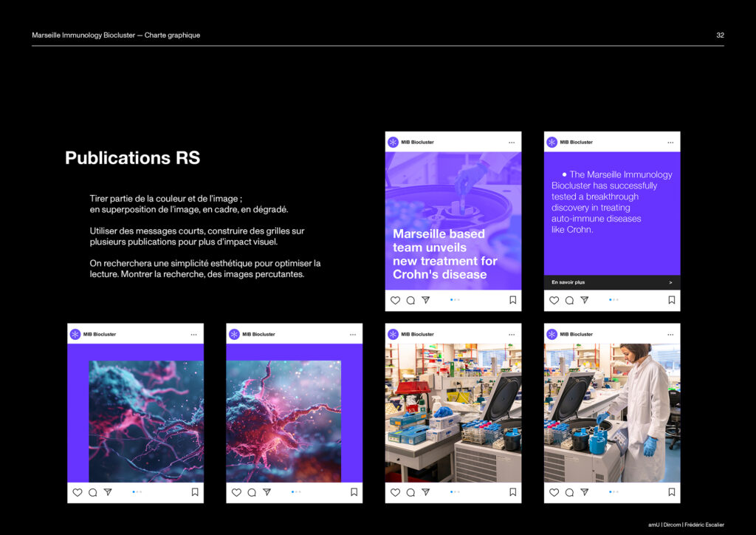Share the empty lab centrifuge post
The image size is (756, 535).
(426, 492)
